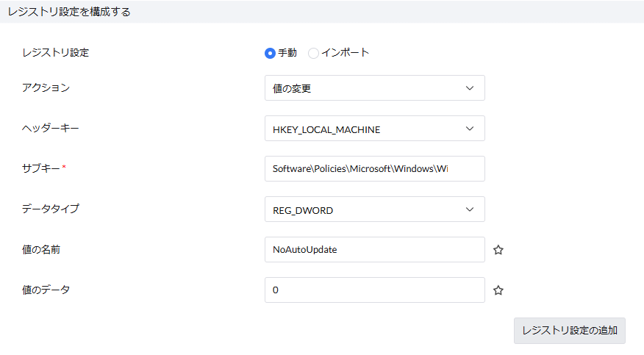Click the 値のデータ input containing 0
The height and width of the screenshot is (355, 644).
pyautogui.click(x=374, y=290)
